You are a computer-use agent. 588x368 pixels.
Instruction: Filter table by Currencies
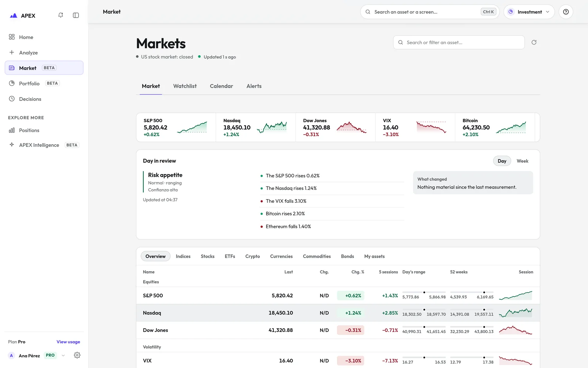point(282,256)
